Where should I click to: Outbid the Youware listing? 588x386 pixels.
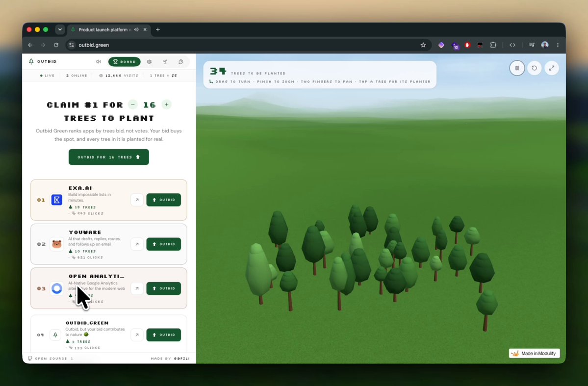163,244
